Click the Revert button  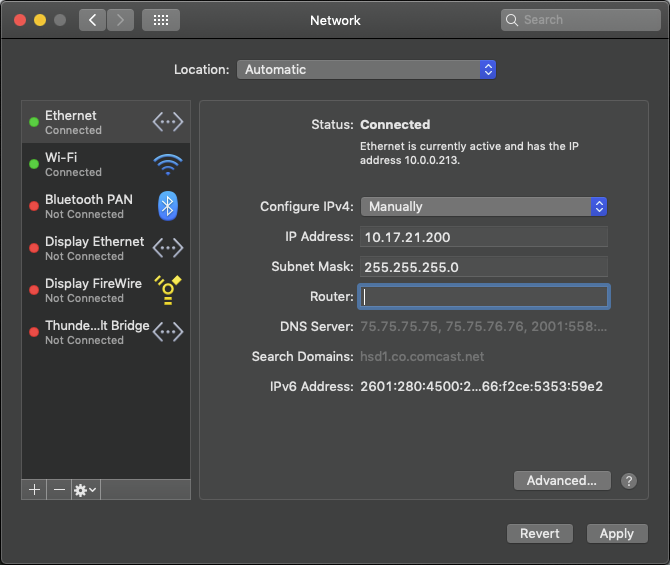click(x=540, y=534)
